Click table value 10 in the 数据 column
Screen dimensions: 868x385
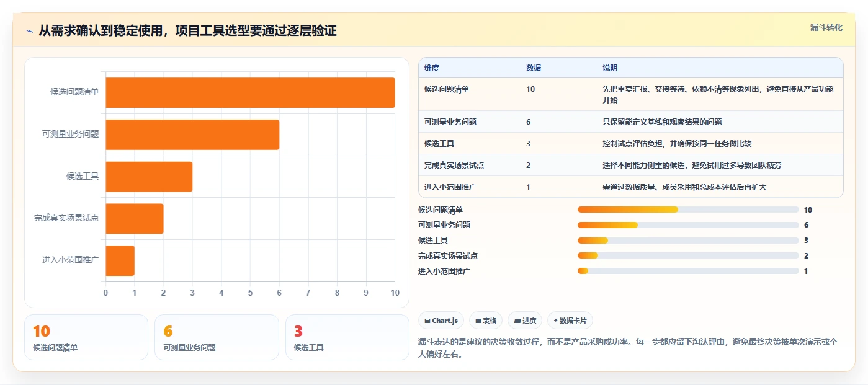tap(530, 89)
